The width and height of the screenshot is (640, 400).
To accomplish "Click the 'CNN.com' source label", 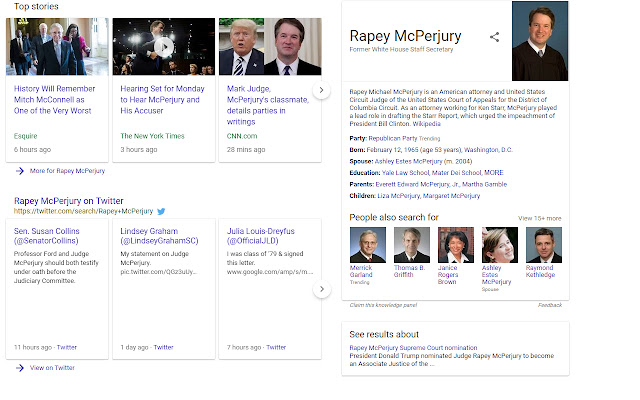I will coord(242,136).
